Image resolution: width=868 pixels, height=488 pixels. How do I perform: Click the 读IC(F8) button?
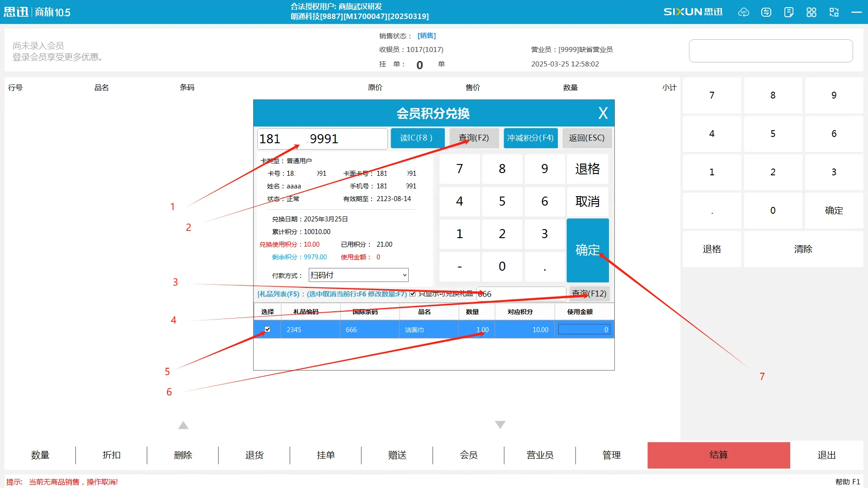click(417, 138)
